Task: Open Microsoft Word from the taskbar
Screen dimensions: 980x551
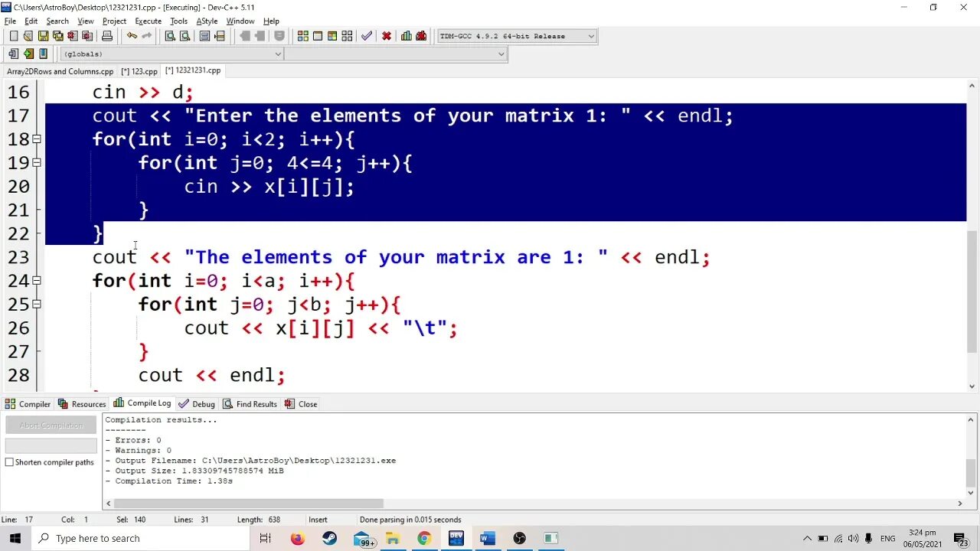Action: (487, 539)
